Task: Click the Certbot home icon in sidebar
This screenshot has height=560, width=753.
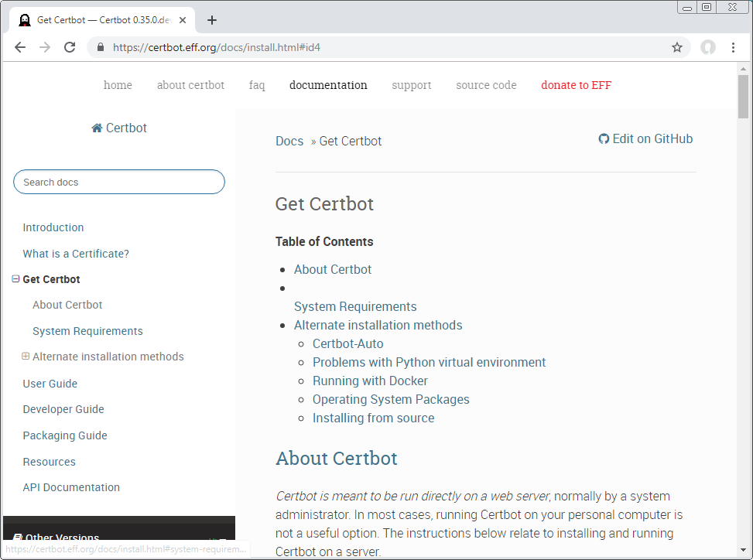Action: coord(97,128)
